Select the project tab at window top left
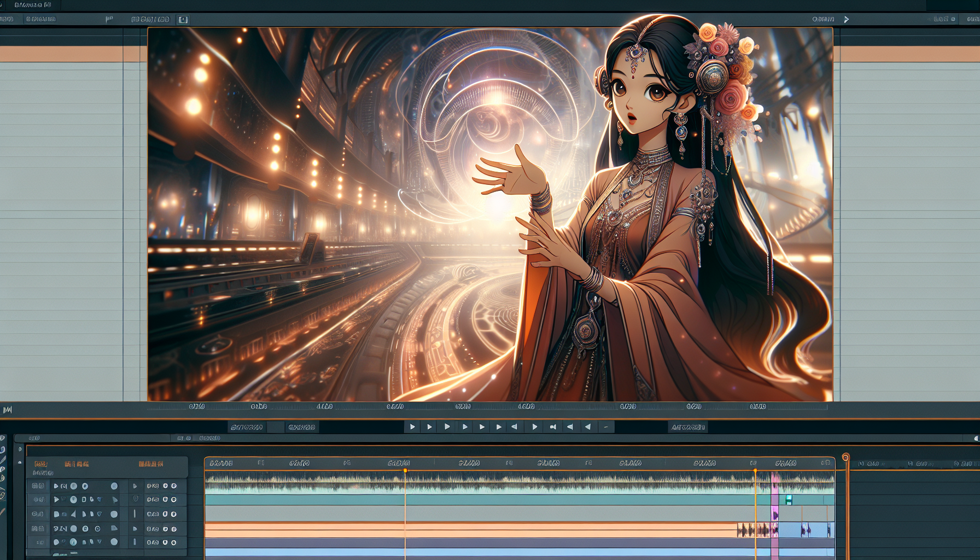This screenshot has width=980, height=560. [x=33, y=5]
